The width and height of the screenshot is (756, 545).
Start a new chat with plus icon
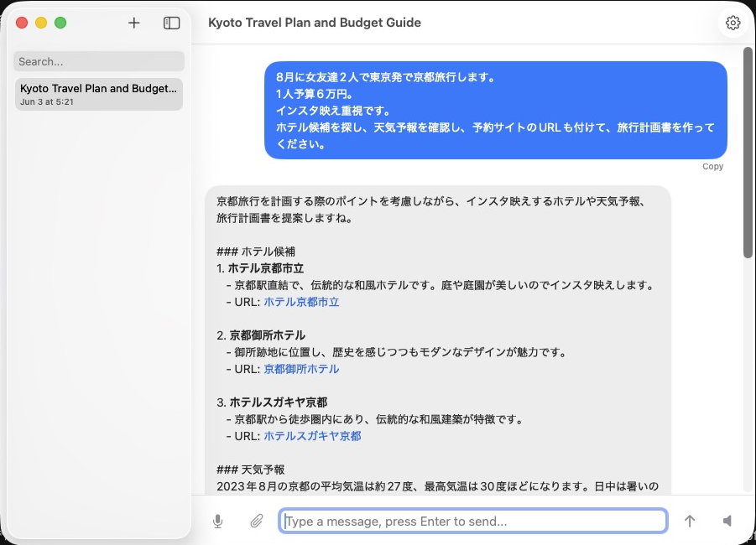click(134, 23)
